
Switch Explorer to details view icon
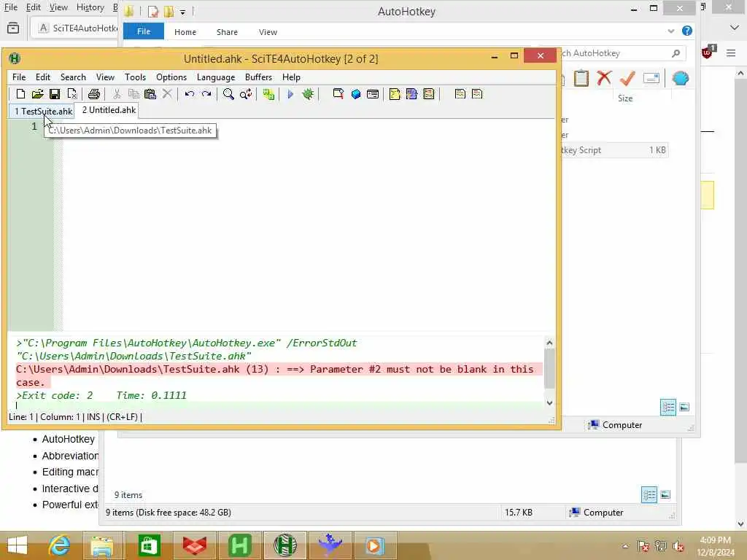[x=668, y=407]
